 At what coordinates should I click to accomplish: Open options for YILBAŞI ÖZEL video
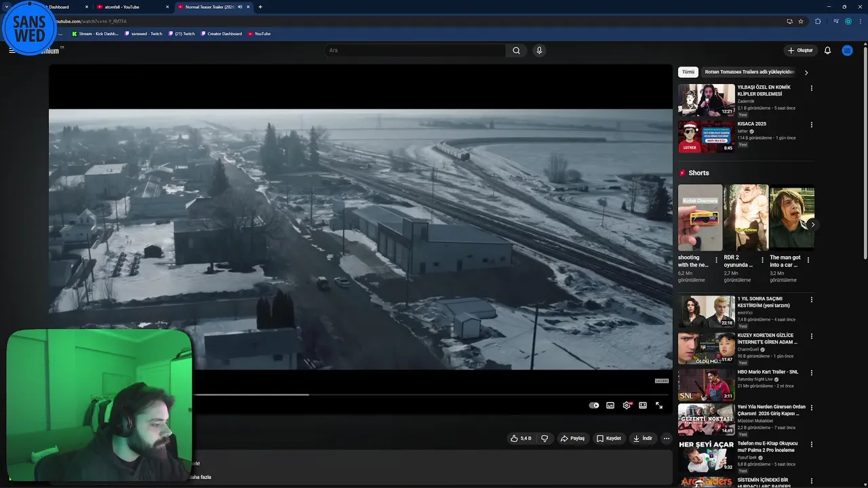click(x=811, y=88)
